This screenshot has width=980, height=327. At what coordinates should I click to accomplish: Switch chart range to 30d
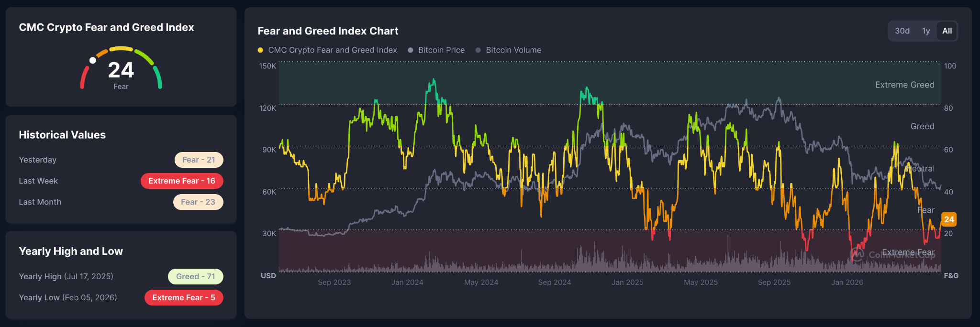click(x=902, y=31)
